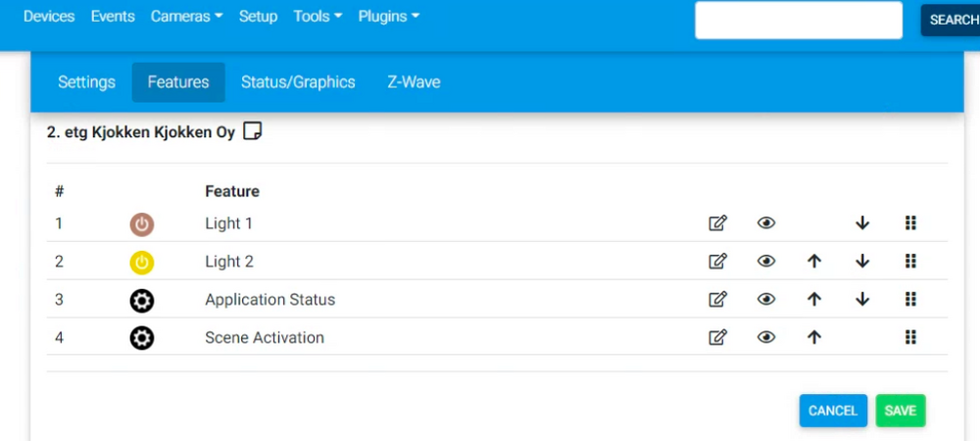980x441 pixels.
Task: Switch to the Status/Graphics tab
Action: tap(298, 82)
